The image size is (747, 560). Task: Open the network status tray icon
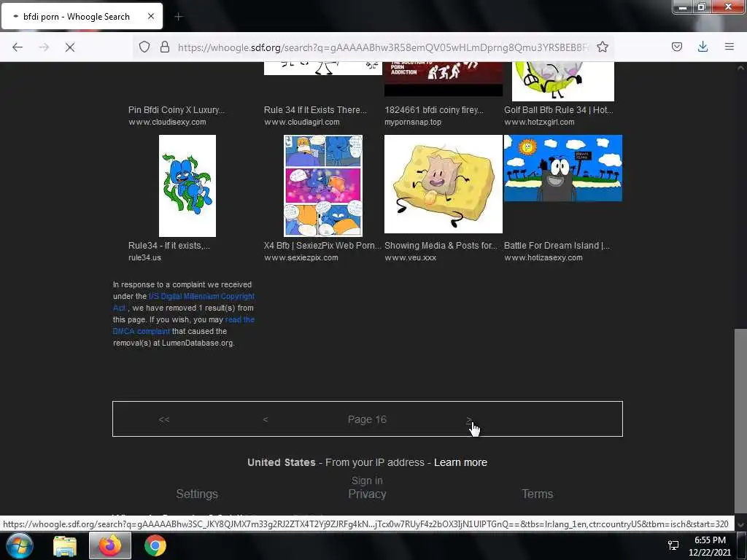click(673, 545)
